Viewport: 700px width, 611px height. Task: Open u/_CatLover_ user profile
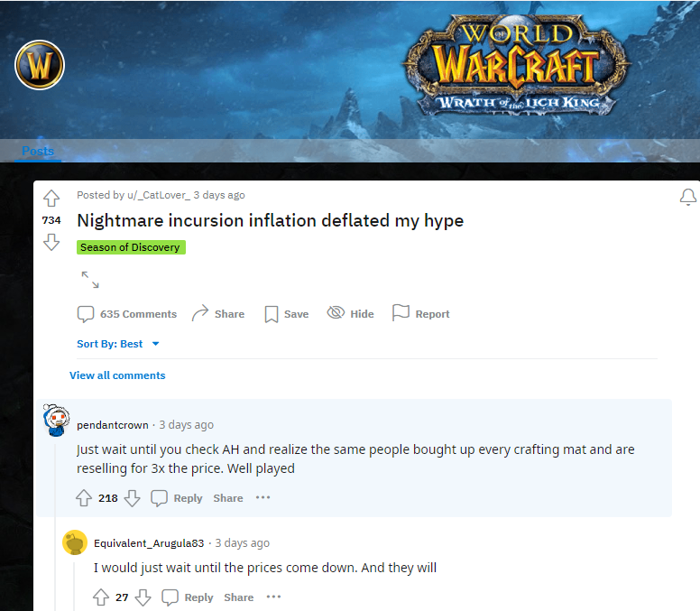pyautogui.click(x=159, y=195)
